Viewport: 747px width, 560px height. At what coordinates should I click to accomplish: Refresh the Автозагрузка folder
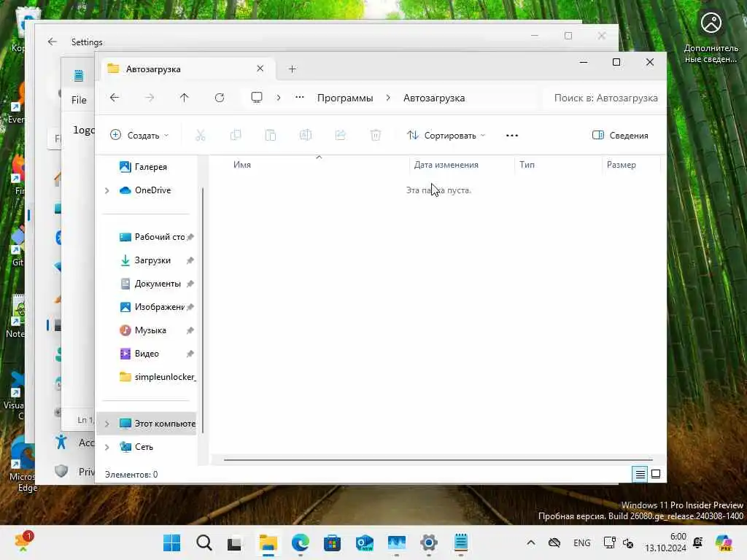pyautogui.click(x=219, y=98)
